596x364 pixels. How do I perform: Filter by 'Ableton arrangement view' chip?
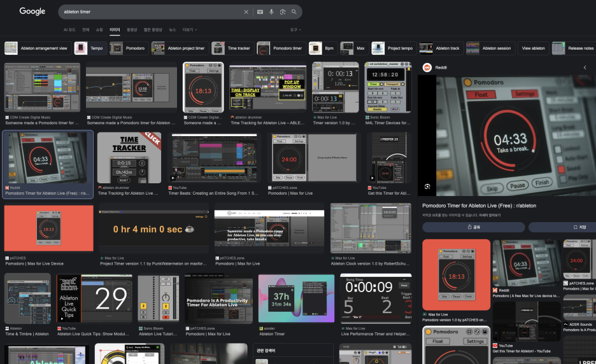click(x=38, y=48)
